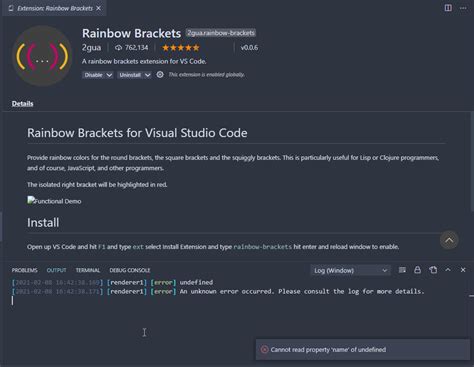Switch to the Problems panel tab
The height and width of the screenshot is (367, 474).
tap(24, 270)
